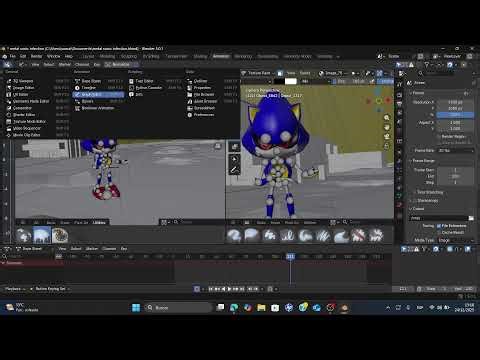The image size is (480, 360).
Task: Click zoom magnifier icon in right viewport
Action: 387,118
